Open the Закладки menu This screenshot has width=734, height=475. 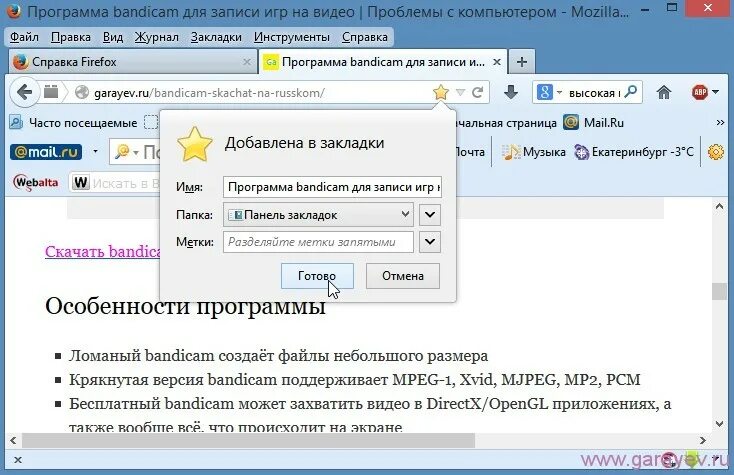(x=216, y=37)
